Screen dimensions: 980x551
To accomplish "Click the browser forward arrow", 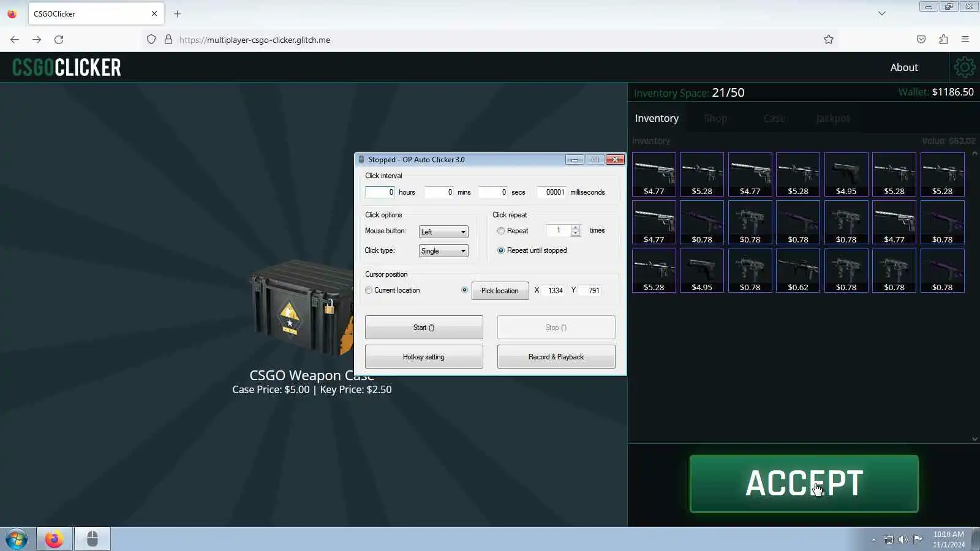I will [37, 40].
